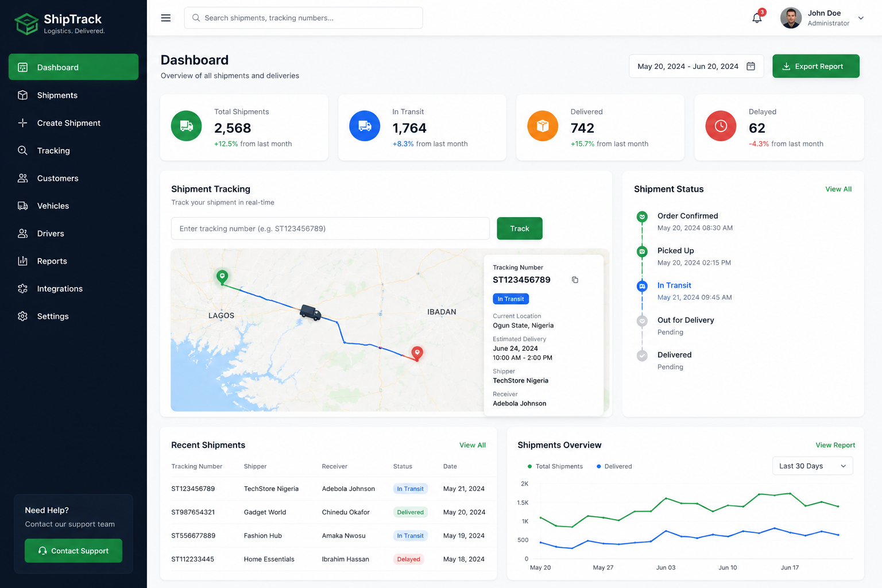Click View All in Recent Shipments
The width and height of the screenshot is (882, 588).
(473, 445)
